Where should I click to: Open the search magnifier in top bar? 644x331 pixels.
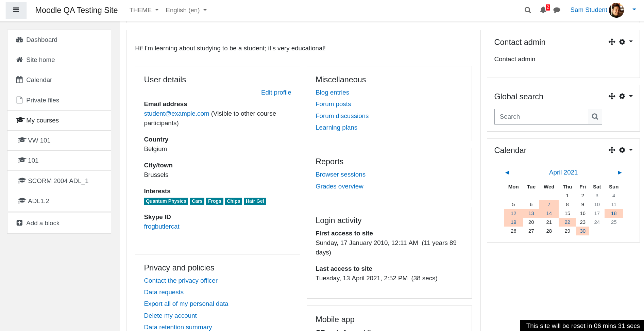pyautogui.click(x=528, y=10)
